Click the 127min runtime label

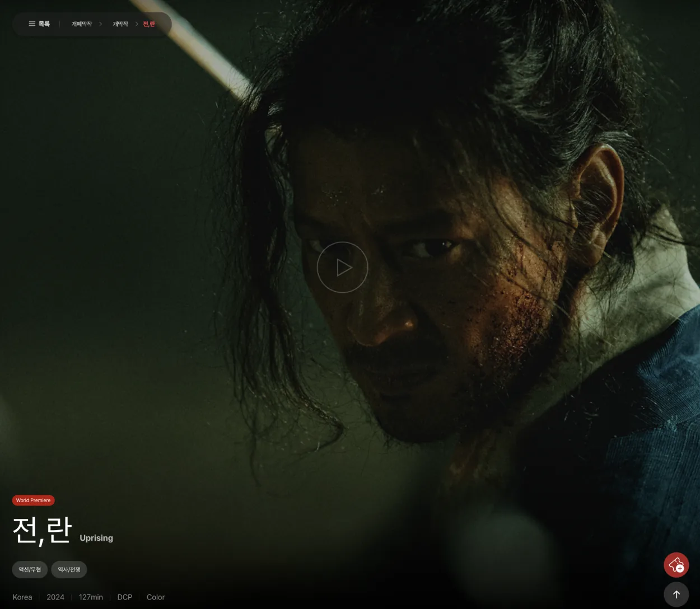click(x=91, y=597)
